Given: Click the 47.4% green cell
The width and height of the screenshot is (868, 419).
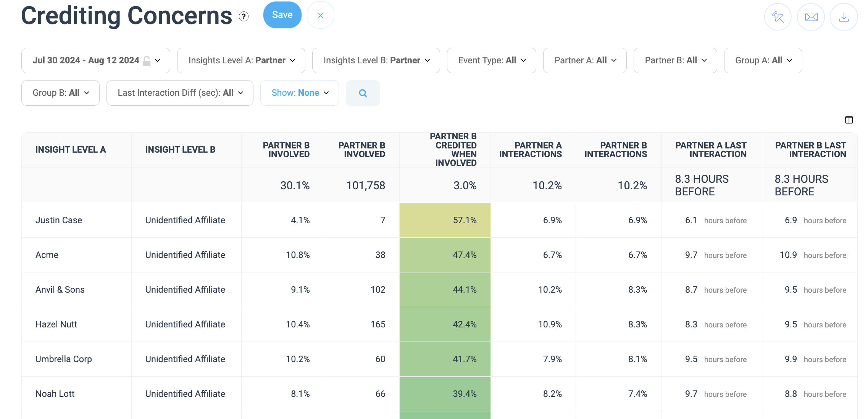Looking at the screenshot, I should click(x=445, y=255).
